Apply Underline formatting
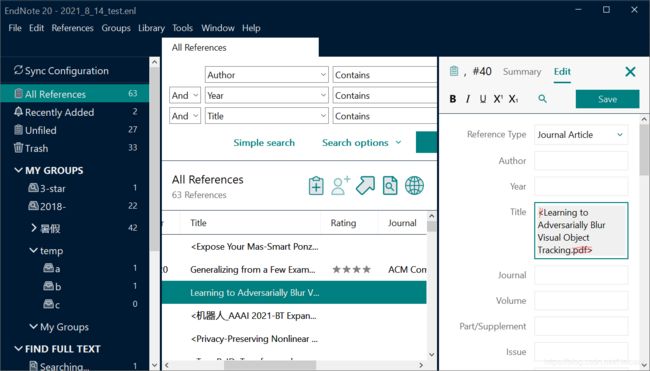This screenshot has width=650, height=371. pyautogui.click(x=483, y=99)
